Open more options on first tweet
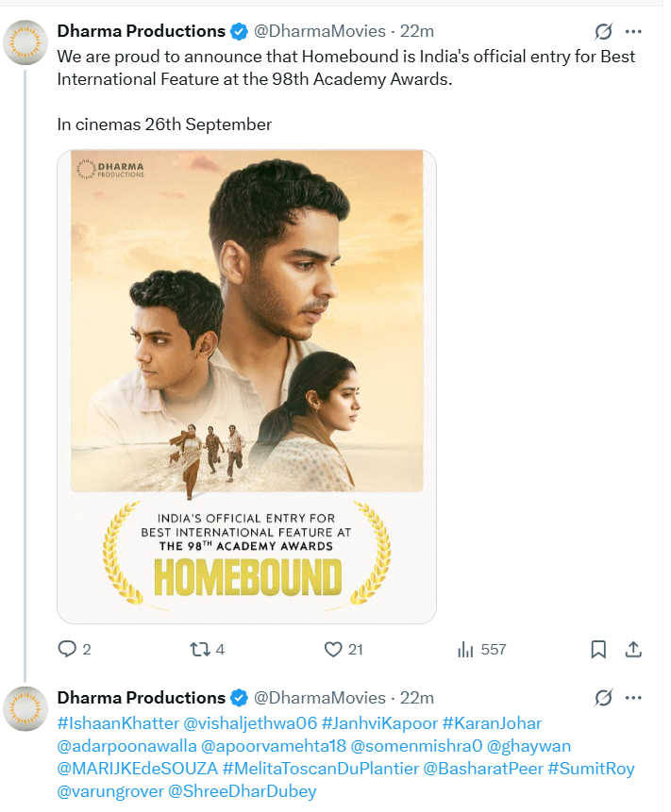 (x=634, y=31)
